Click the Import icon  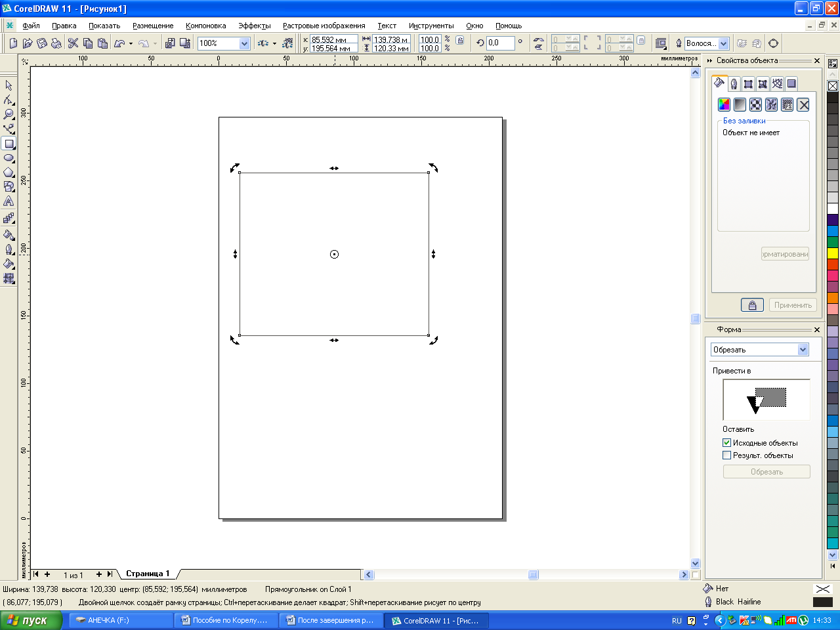click(x=170, y=43)
